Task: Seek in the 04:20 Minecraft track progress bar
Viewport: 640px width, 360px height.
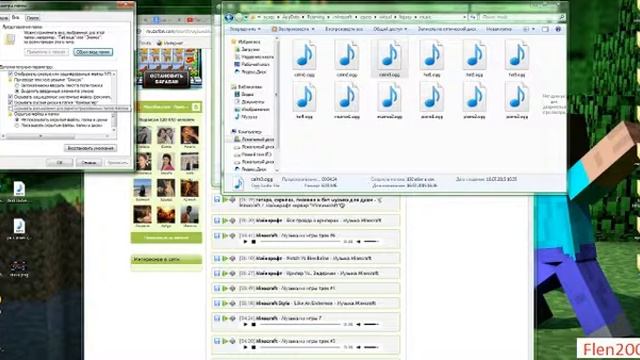Action: [x=300, y=347]
